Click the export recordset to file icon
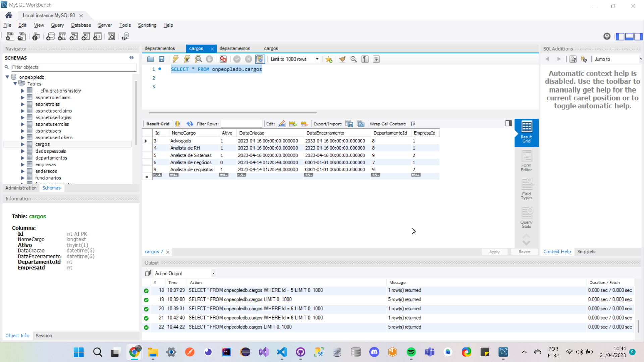The height and width of the screenshot is (362, 644). [349, 124]
